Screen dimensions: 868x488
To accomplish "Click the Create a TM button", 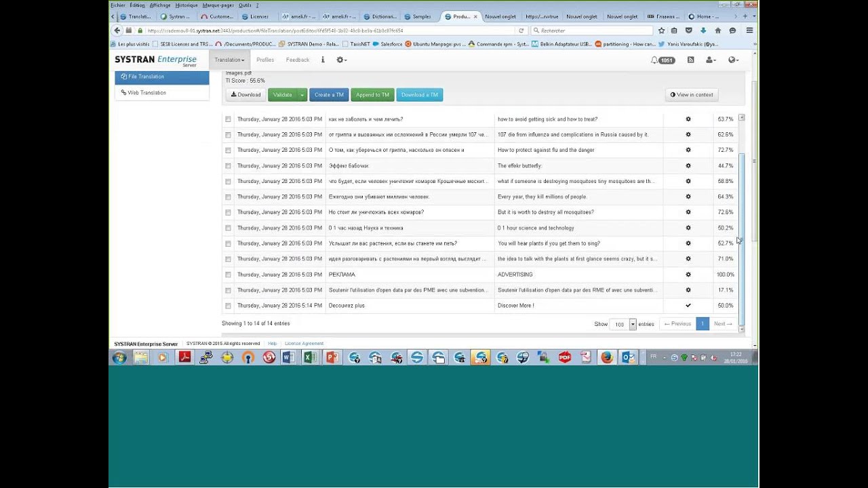I will (329, 95).
